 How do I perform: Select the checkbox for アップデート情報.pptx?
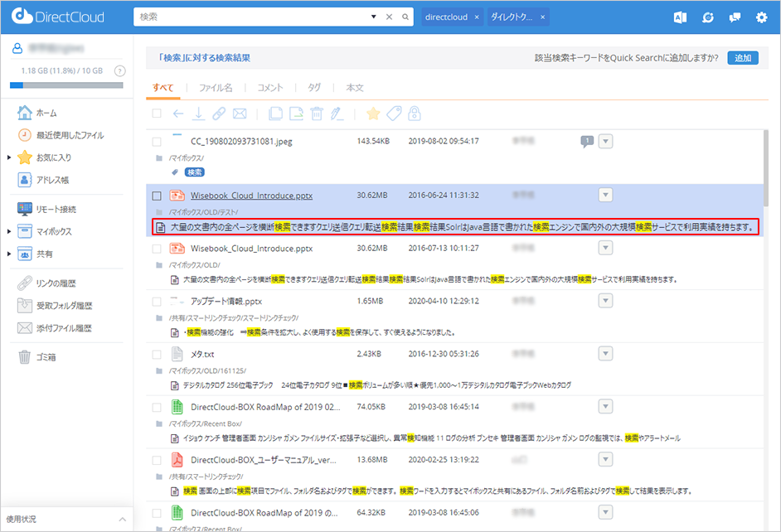[x=157, y=302]
